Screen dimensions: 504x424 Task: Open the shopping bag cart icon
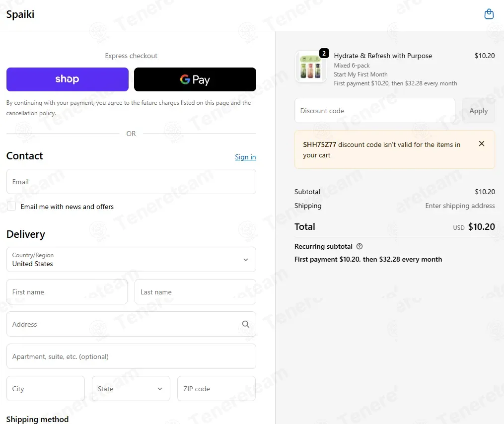coord(489,14)
